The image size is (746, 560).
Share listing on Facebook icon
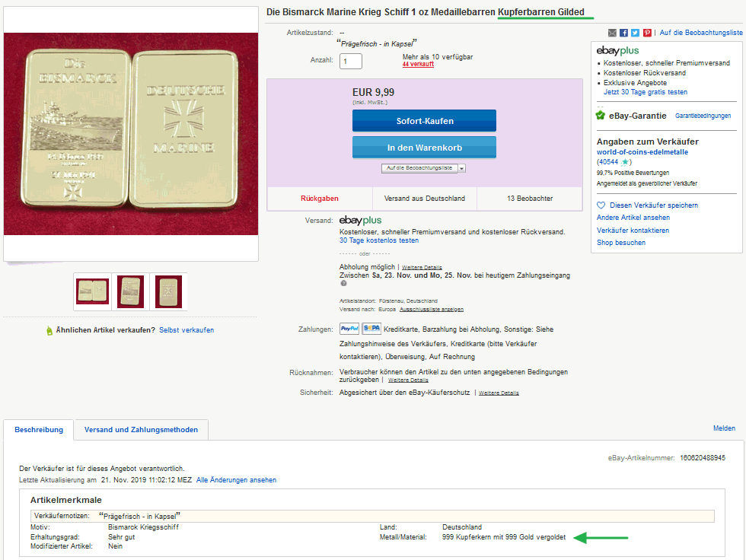click(x=623, y=33)
